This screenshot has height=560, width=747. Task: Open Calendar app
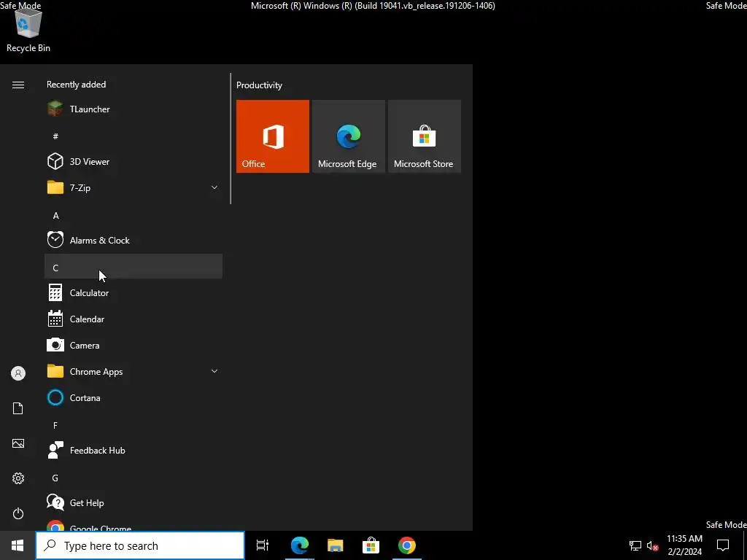pyautogui.click(x=133, y=319)
